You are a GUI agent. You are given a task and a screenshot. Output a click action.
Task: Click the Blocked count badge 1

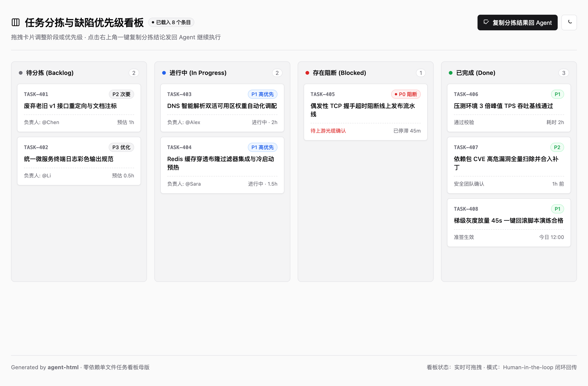pos(421,73)
